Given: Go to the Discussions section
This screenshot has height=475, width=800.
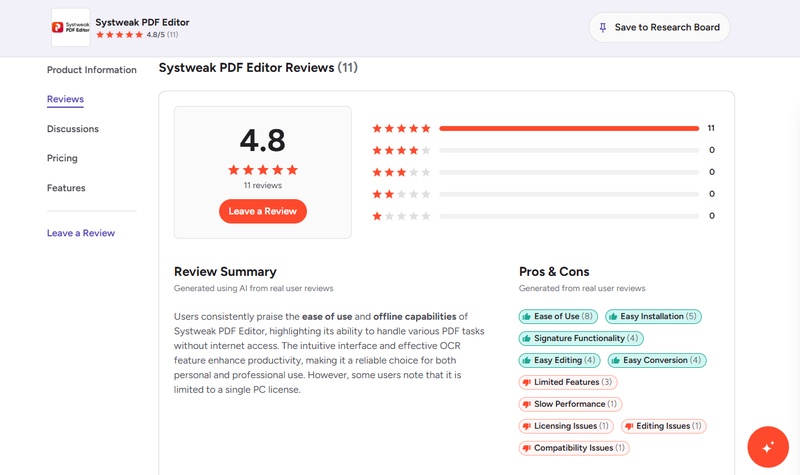Looking at the screenshot, I should pos(73,129).
